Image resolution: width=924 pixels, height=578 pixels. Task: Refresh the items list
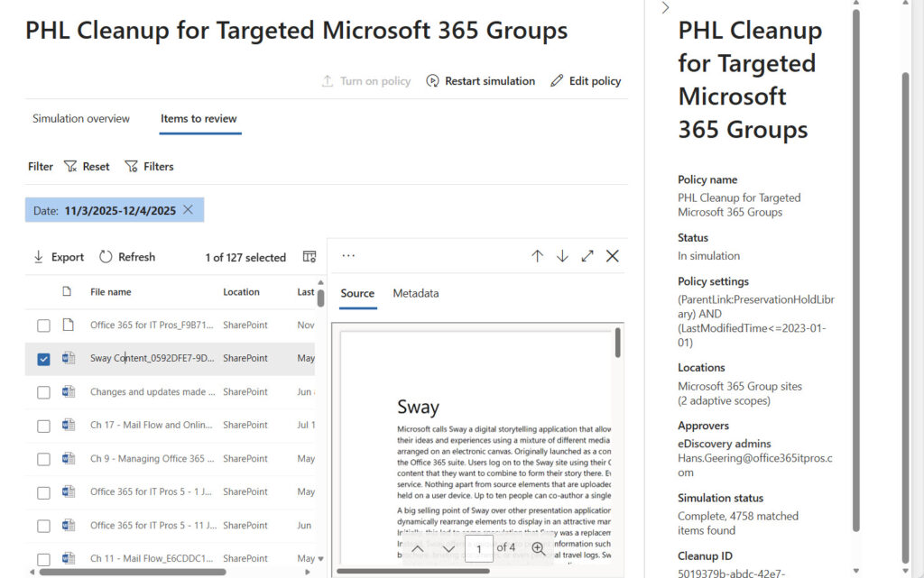127,257
